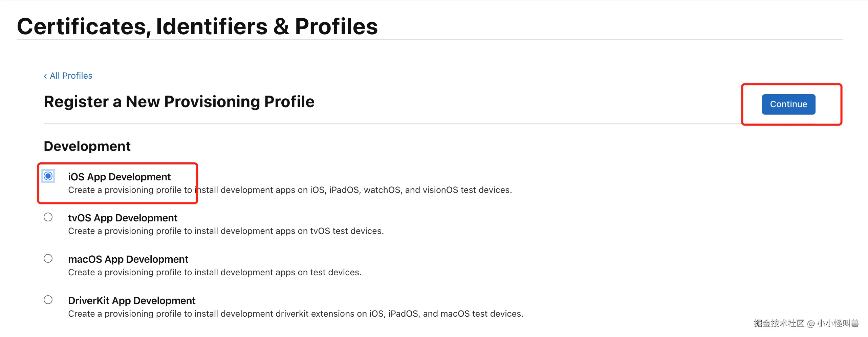The image size is (868, 337).
Task: Select the iOS App Development radio button
Action: pos(48,176)
